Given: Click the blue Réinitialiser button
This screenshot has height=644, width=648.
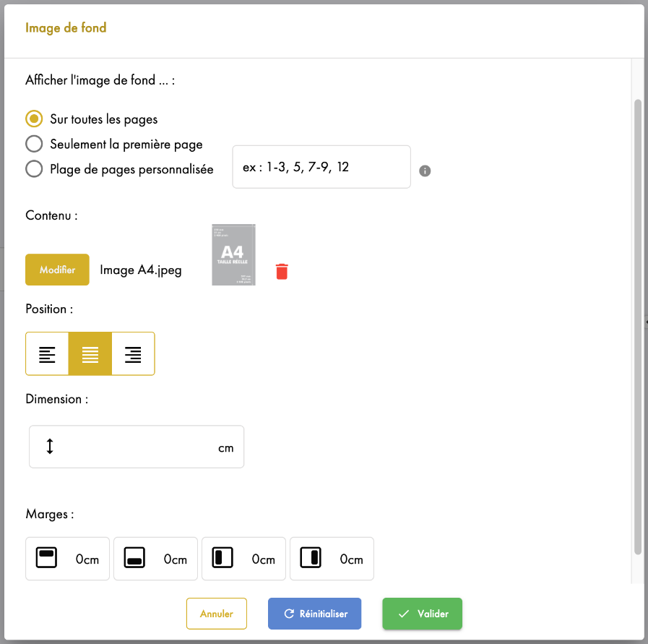Looking at the screenshot, I should (314, 614).
